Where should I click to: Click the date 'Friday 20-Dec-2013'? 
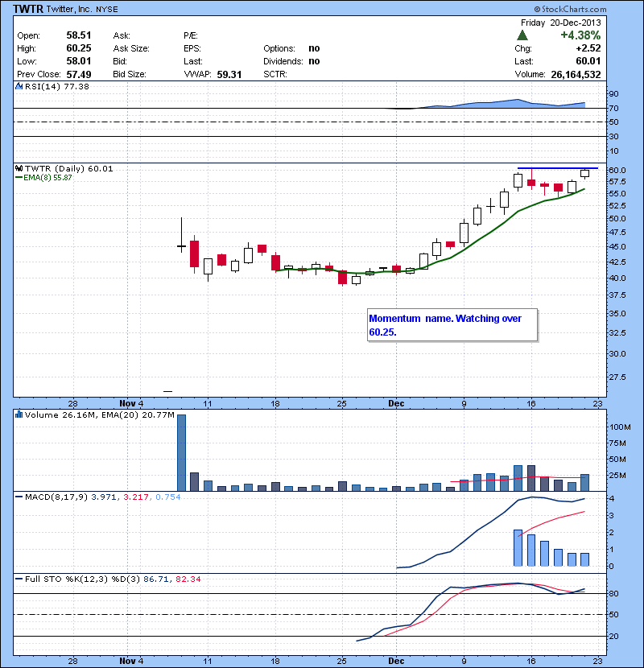coord(560,23)
